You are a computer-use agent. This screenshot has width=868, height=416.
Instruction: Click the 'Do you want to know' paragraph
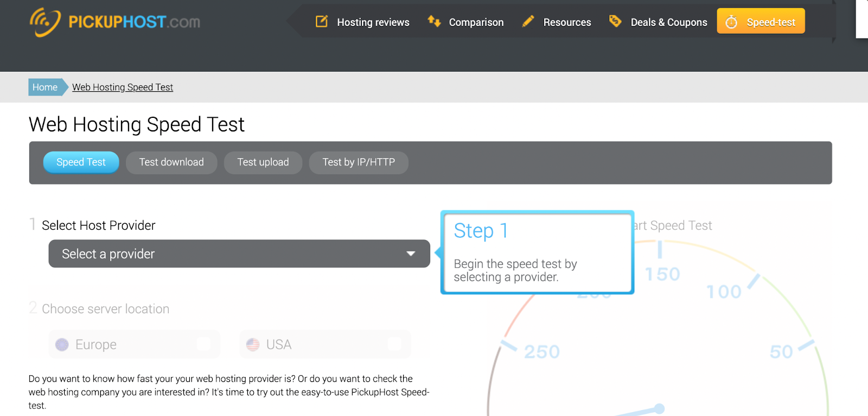[x=229, y=392]
